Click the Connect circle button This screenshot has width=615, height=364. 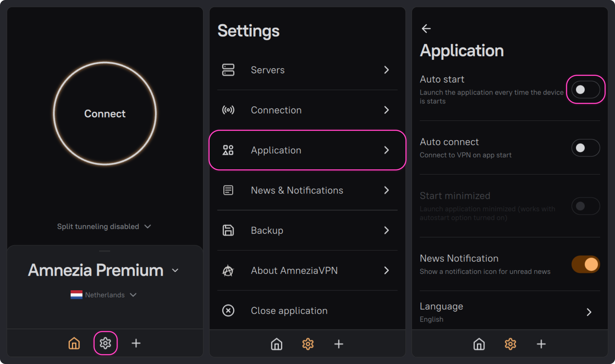tap(105, 113)
